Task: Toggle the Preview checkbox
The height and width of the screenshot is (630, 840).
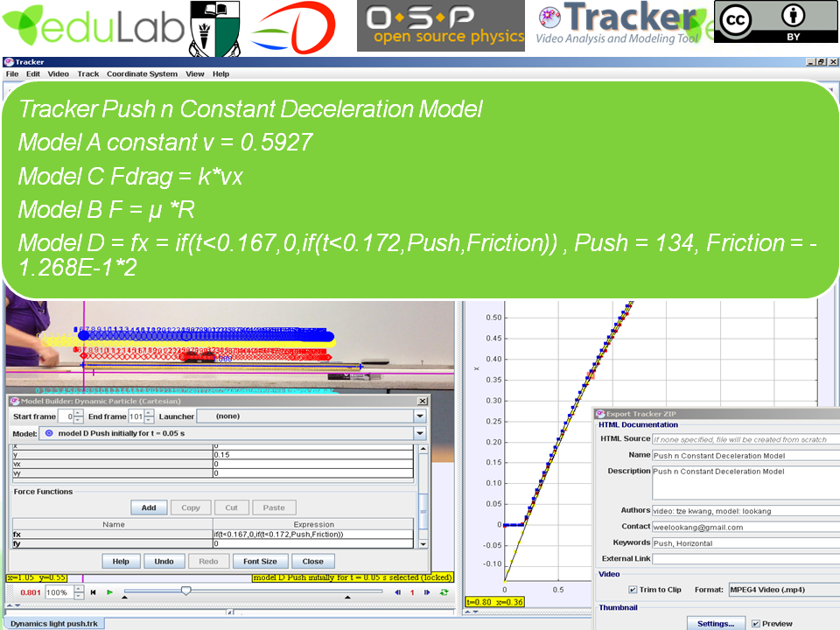Action: click(755, 623)
